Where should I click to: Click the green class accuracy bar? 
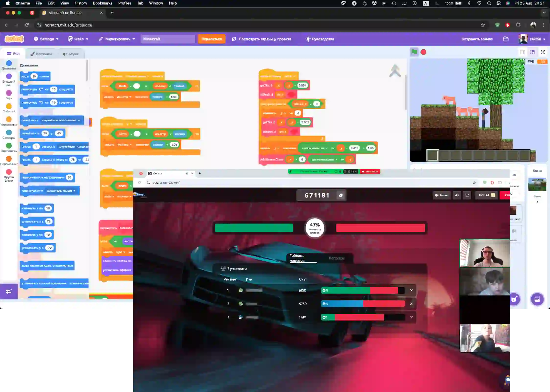click(254, 228)
